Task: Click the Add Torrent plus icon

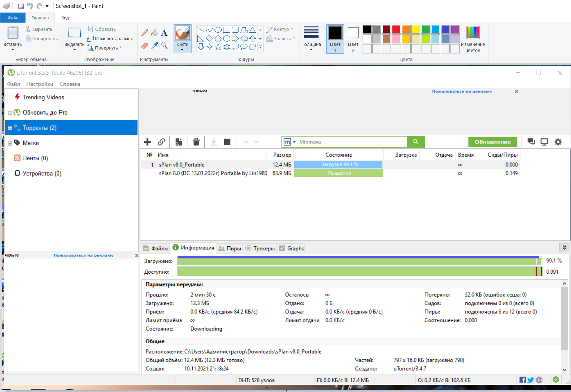Action: click(147, 142)
